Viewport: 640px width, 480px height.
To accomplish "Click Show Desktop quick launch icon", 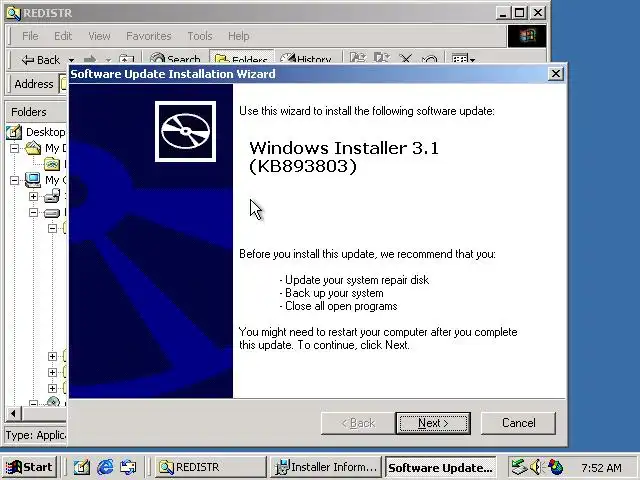I will pyautogui.click(x=82, y=467).
